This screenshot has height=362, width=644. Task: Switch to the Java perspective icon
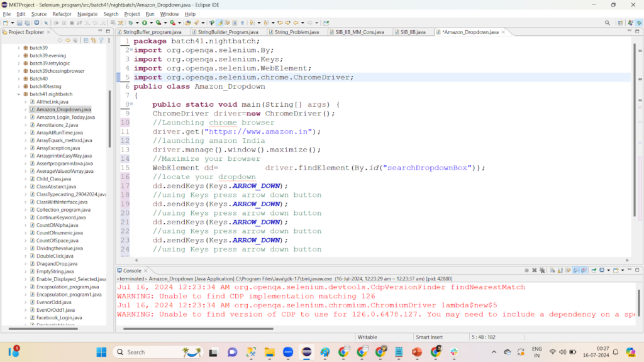[x=630, y=23]
